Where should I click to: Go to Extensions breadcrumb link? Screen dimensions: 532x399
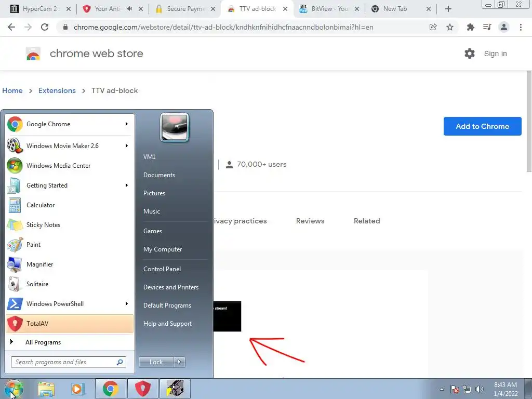click(x=57, y=90)
